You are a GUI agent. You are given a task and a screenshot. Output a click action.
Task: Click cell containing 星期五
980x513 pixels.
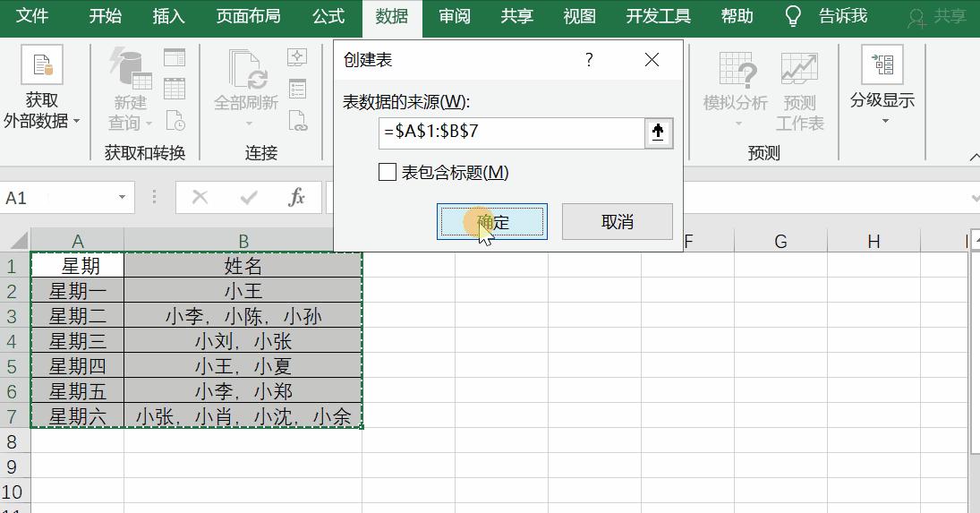[78, 390]
